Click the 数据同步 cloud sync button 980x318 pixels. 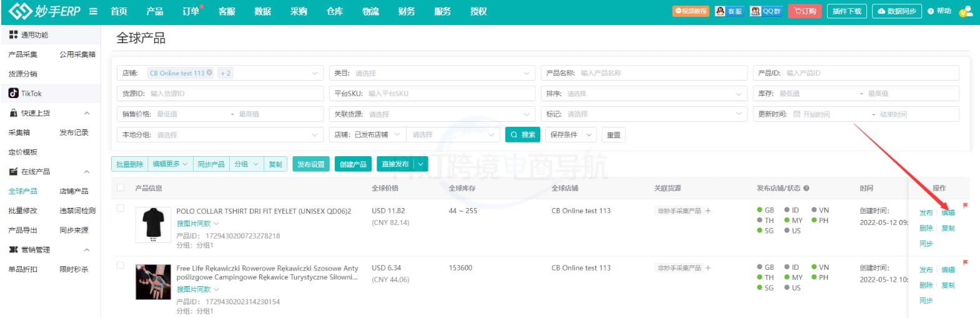click(x=897, y=11)
